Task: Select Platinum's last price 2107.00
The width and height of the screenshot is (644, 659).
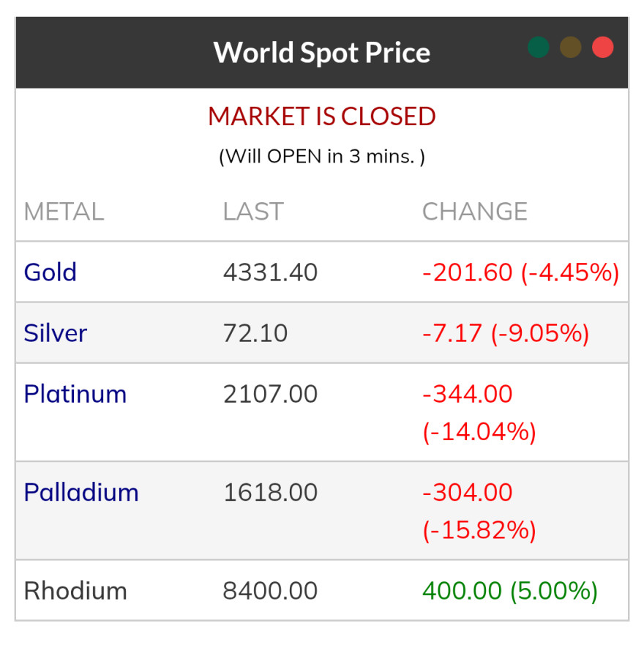Action: pos(271,394)
